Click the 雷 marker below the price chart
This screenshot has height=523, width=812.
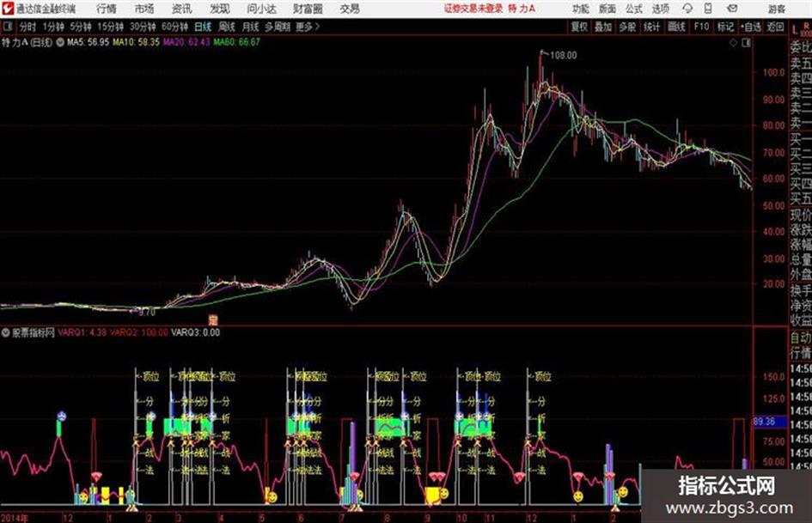(x=213, y=319)
